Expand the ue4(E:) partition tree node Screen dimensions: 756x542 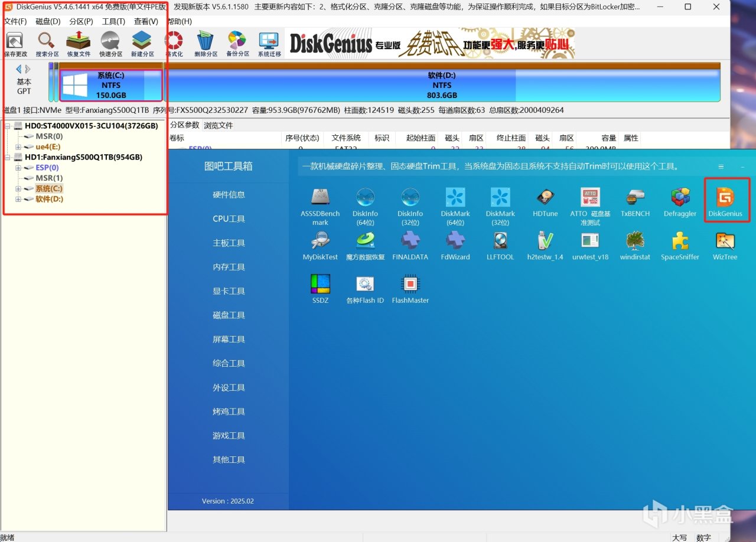coord(18,147)
